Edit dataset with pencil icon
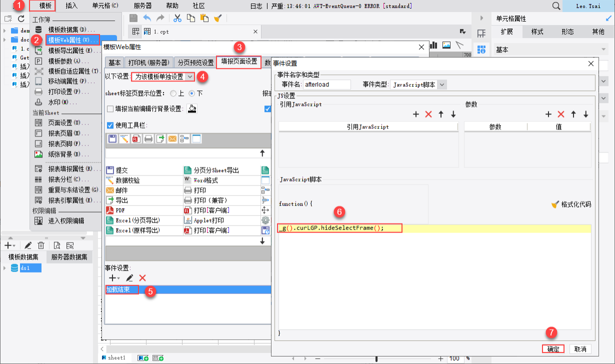The image size is (615, 364). coord(28,245)
